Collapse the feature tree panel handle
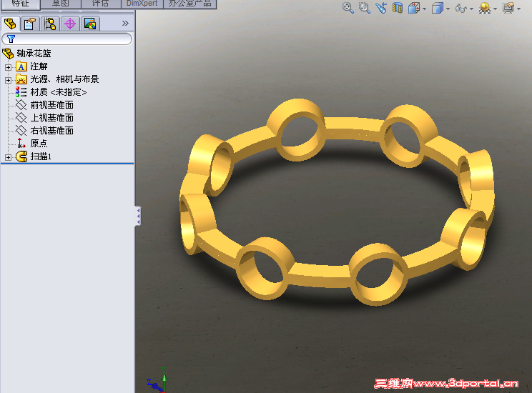Screen dimensions: 532x393 tap(138, 216)
